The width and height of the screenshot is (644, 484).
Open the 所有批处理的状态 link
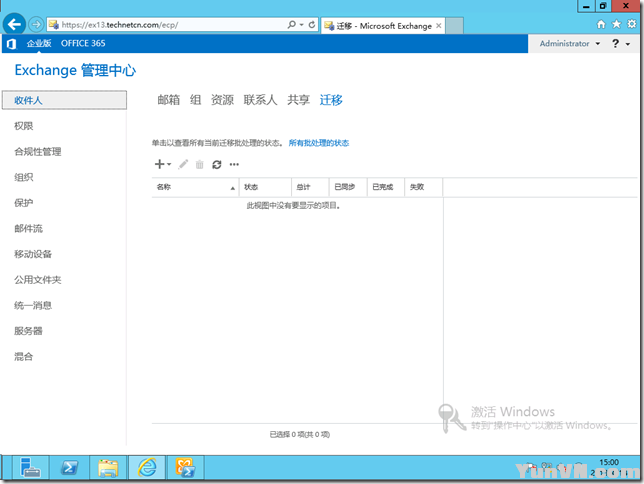coord(319,143)
